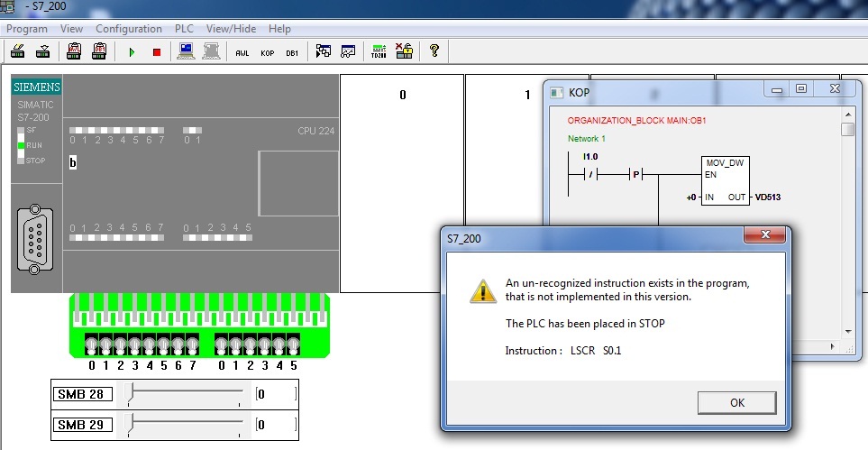
Task: Open the KOP view from the toolbar
Action: (x=268, y=53)
